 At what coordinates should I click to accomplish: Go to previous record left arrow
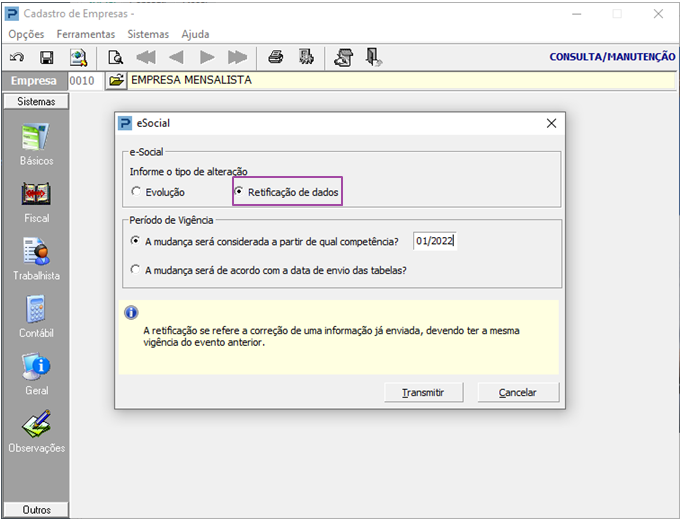point(176,57)
